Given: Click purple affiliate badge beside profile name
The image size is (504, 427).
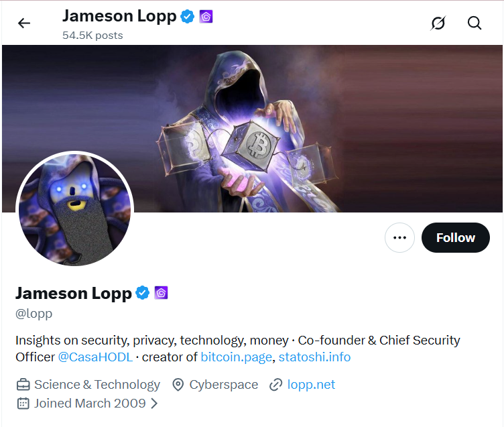Looking at the screenshot, I should click(162, 293).
